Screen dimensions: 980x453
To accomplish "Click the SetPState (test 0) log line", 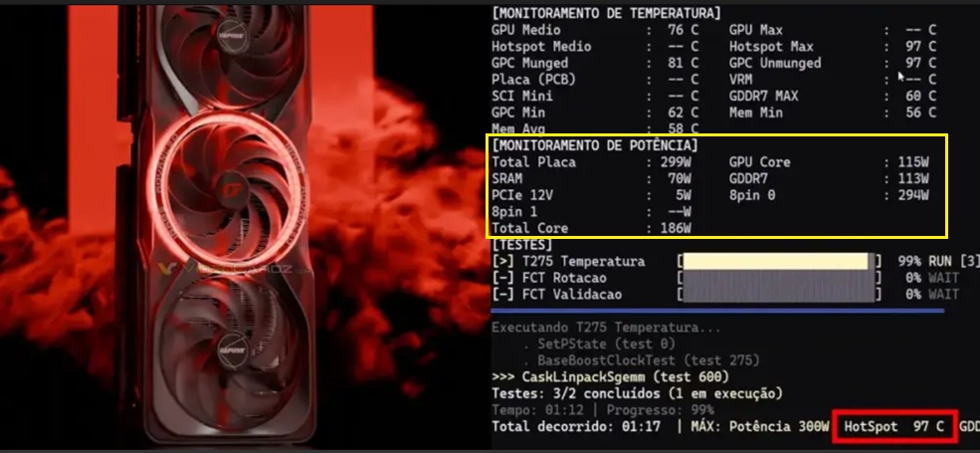I will 599,344.
